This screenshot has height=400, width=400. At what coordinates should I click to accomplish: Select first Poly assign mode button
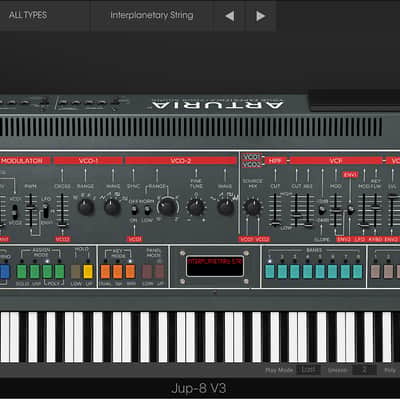[47, 272]
